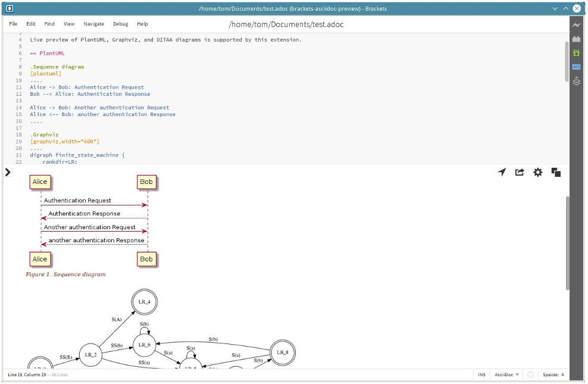This screenshot has height=384, width=588.
Task: Toggle INS insert mode in status bar
Action: pos(481,374)
